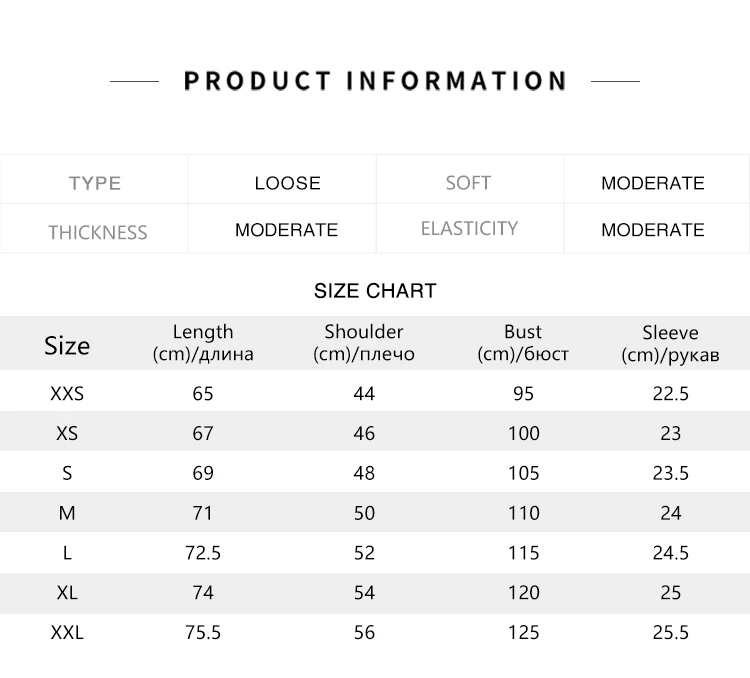Click the Size column header
The height and width of the screenshot is (678, 750).
pos(67,345)
